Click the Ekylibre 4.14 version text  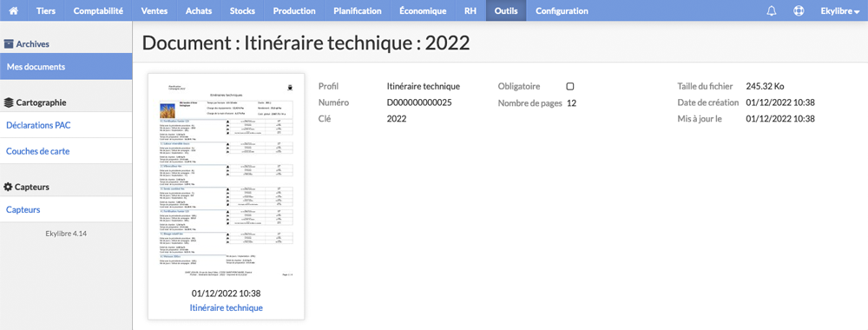66,234
